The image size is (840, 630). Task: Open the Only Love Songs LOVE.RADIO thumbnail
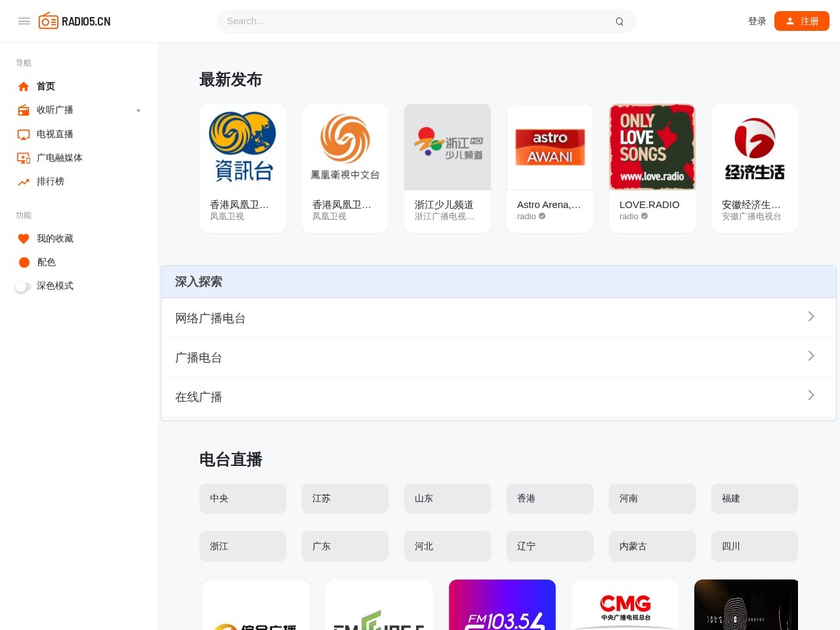(652, 147)
